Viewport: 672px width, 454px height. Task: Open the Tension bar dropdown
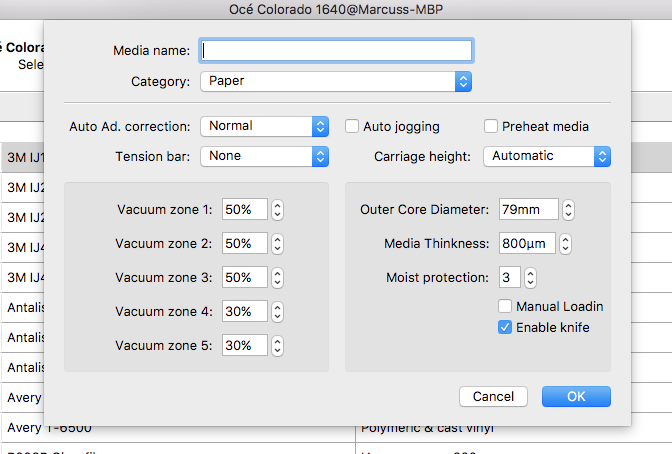click(x=264, y=156)
